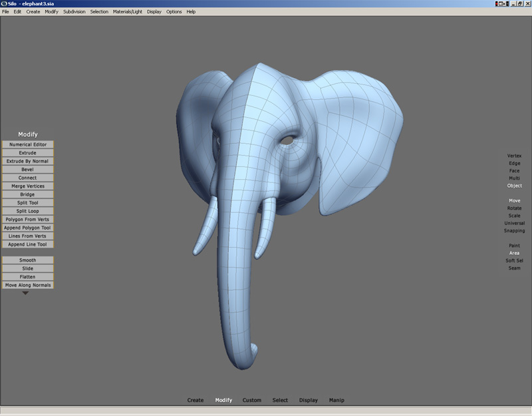The width and height of the screenshot is (532, 416).
Task: Click Move Along Normals
Action: 28,285
